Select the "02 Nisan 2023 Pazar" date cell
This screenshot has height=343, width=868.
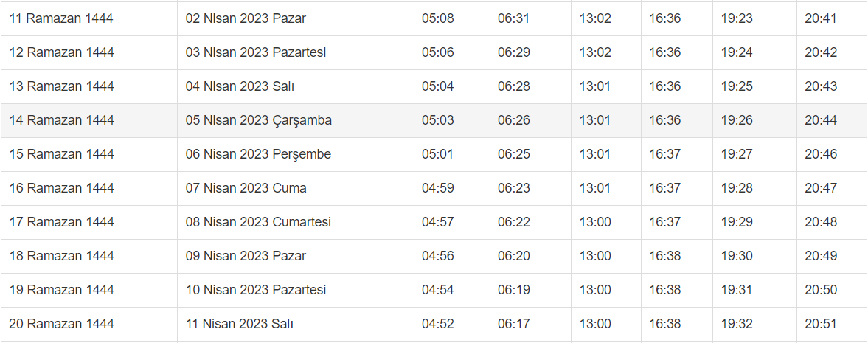coord(246,18)
